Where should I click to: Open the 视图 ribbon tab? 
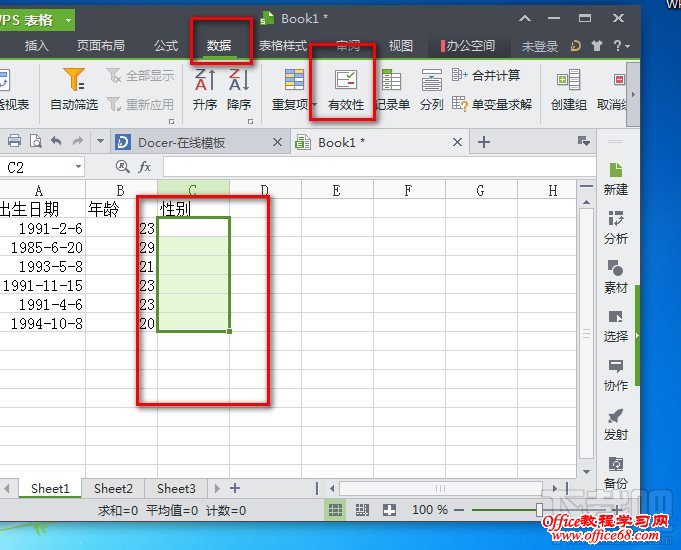tap(400, 46)
